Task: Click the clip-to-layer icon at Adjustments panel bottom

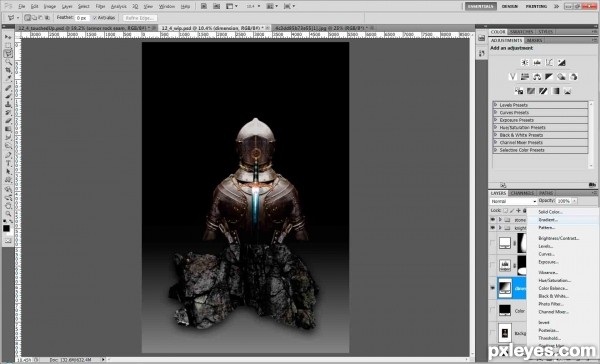Action: tap(503, 185)
